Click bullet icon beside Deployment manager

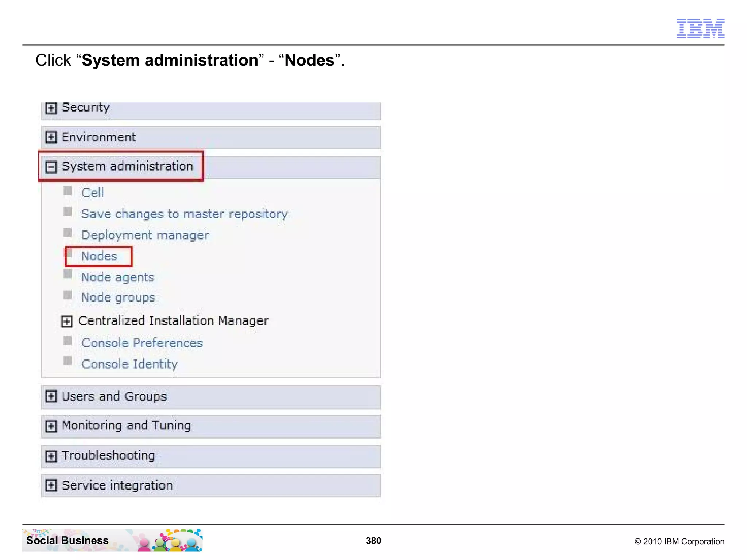tap(67, 233)
